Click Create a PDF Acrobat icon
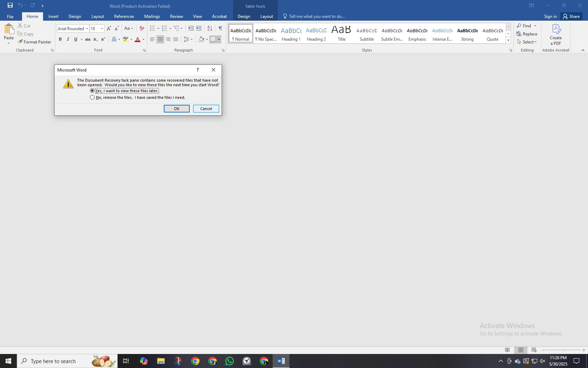The image size is (588, 368). point(556,34)
